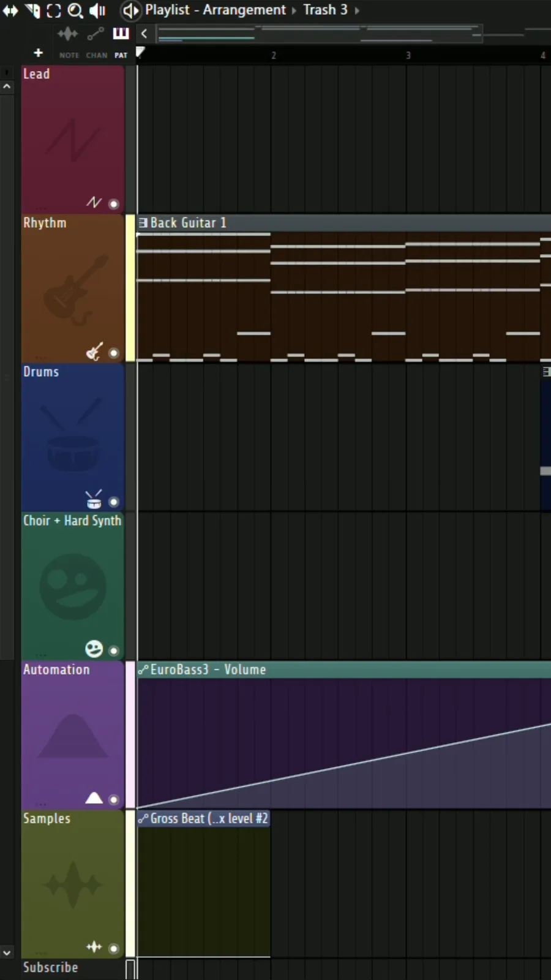Select the Back Guitar 1 clip title
Image resolution: width=551 pixels, height=980 pixels.
tap(189, 222)
